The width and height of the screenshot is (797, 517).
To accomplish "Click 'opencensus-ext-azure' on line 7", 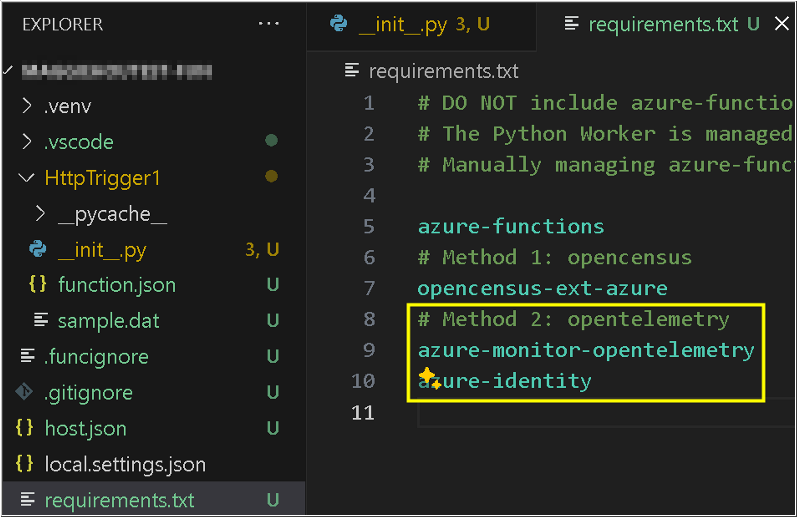I will pos(542,289).
